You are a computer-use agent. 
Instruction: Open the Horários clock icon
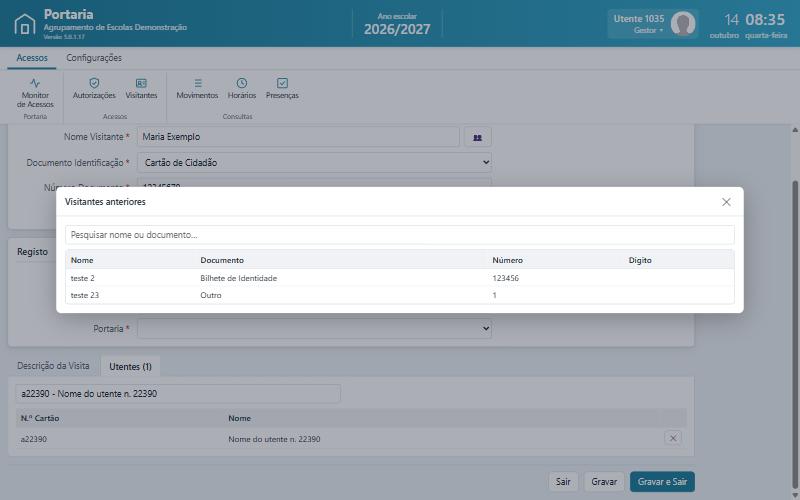click(242, 83)
